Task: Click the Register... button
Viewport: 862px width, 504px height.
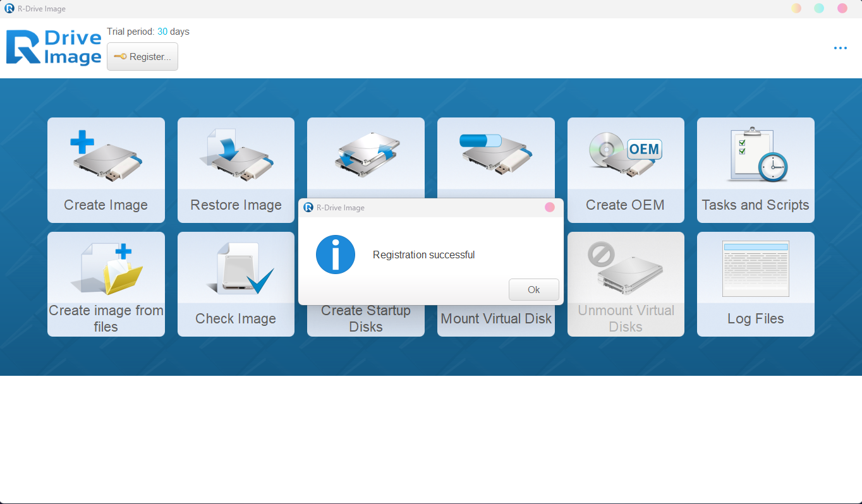Action: coord(142,56)
